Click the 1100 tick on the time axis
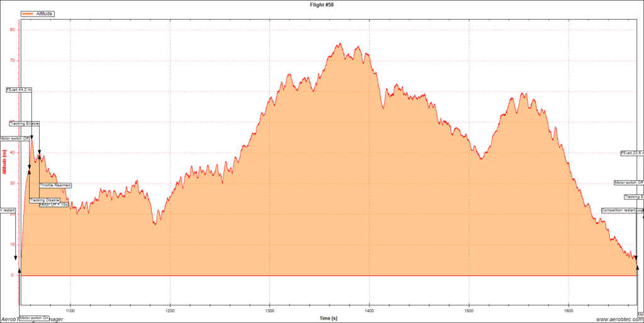The width and height of the screenshot is (644, 323). click(x=70, y=310)
